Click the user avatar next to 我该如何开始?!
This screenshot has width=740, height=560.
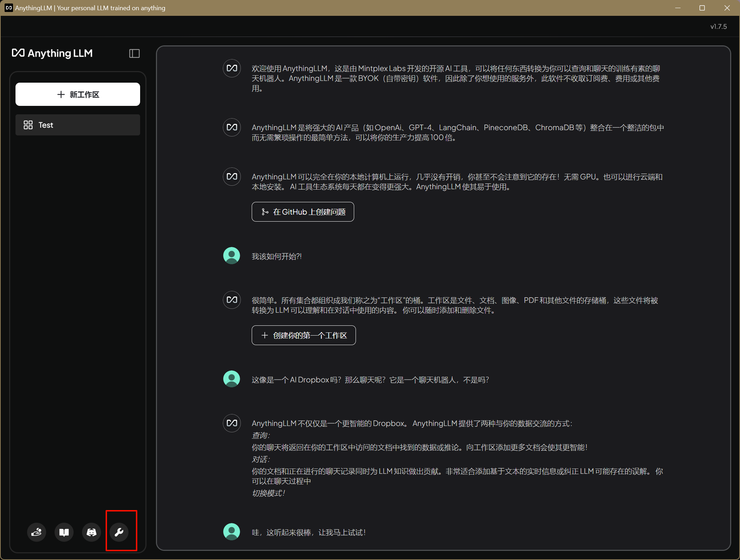tap(232, 256)
